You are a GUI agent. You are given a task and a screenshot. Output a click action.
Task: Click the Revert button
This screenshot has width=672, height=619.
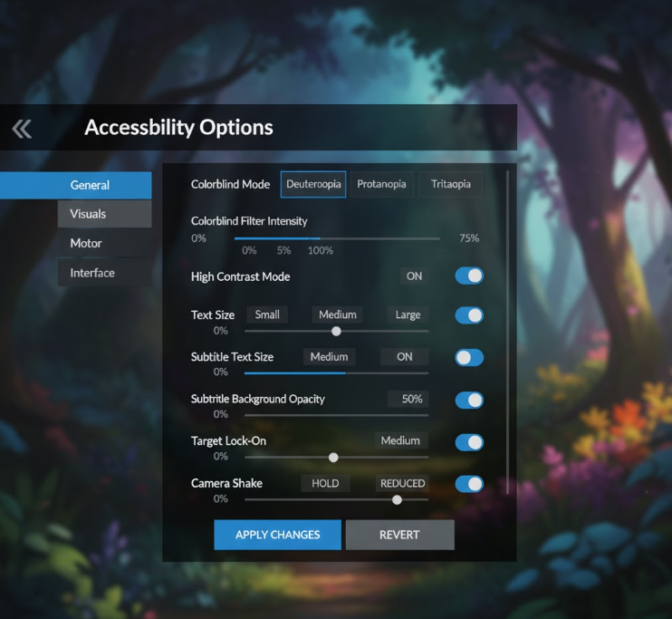[x=399, y=535]
